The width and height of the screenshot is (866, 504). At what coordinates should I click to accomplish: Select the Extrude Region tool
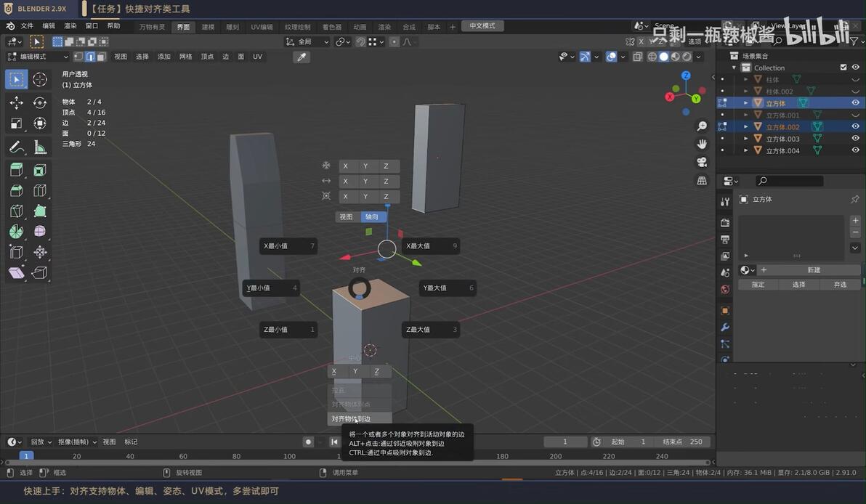(x=17, y=170)
